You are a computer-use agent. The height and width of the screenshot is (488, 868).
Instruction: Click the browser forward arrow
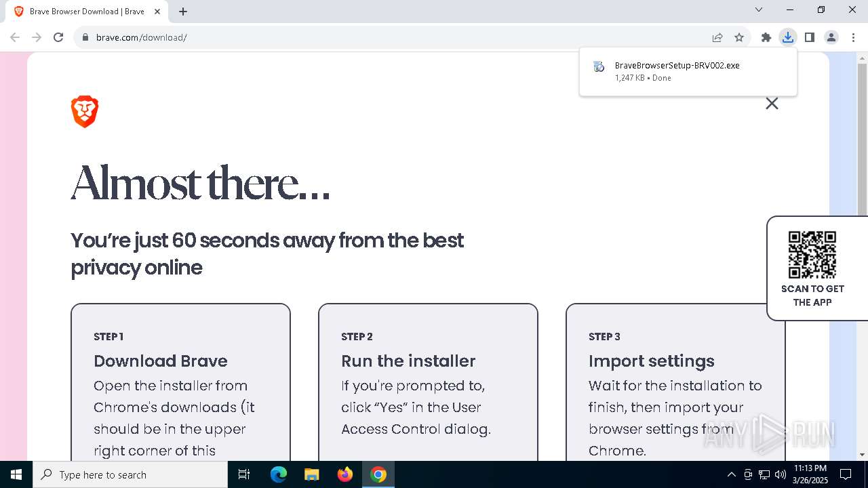37,37
